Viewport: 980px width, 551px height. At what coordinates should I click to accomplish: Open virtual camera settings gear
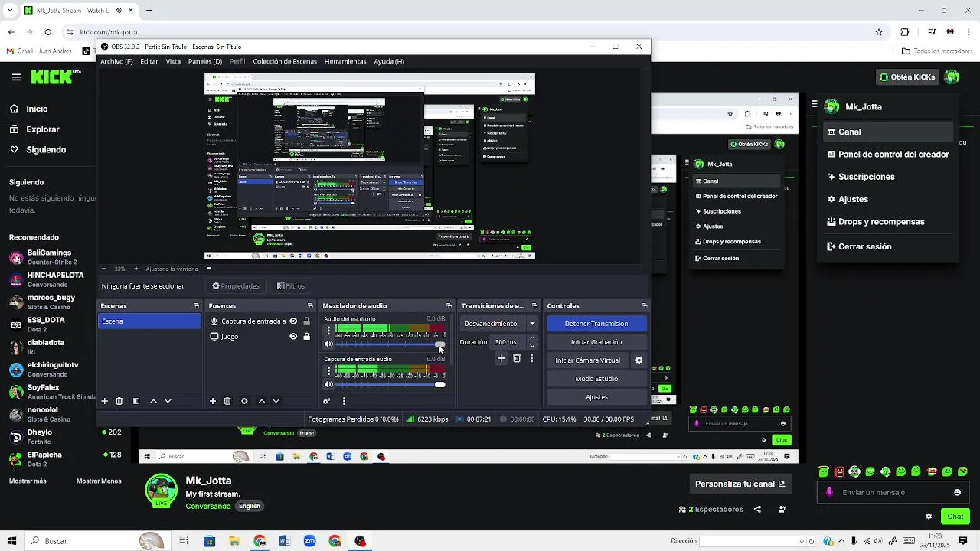click(x=639, y=360)
